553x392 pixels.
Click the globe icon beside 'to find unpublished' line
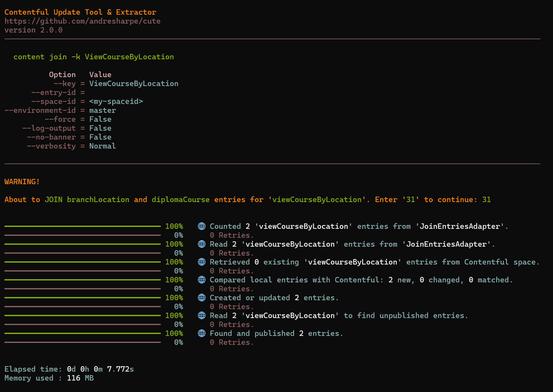coord(202,316)
